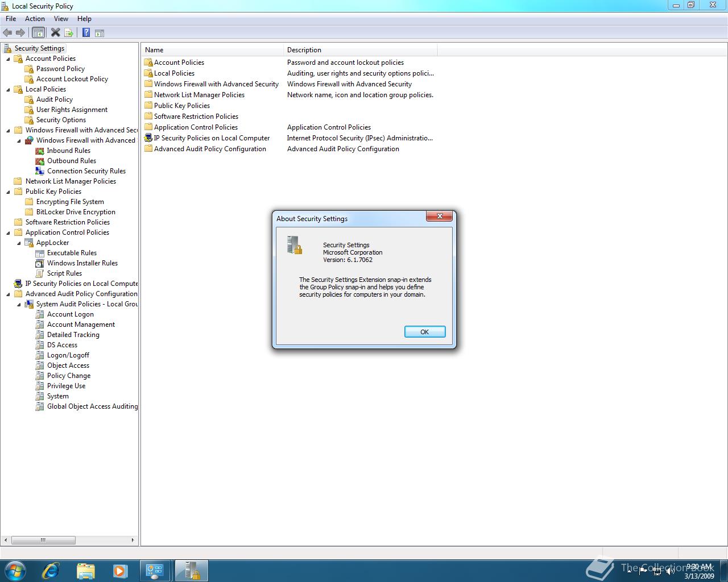Click the Forward arrow in toolbar

(x=20, y=33)
